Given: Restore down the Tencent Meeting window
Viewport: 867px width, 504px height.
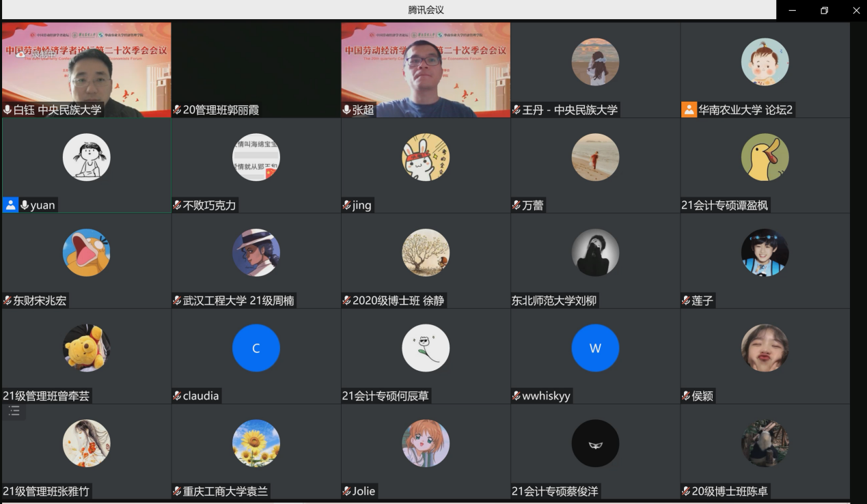Looking at the screenshot, I should tap(824, 10).
